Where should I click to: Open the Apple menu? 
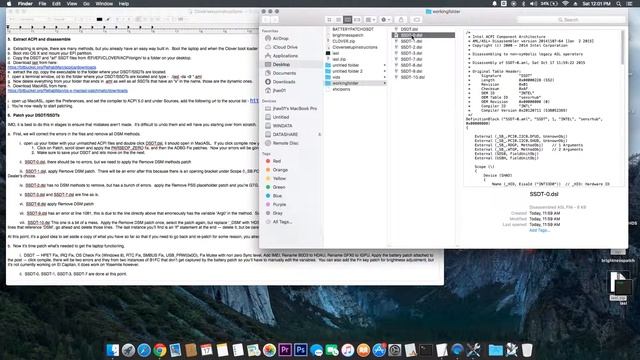(9, 4)
